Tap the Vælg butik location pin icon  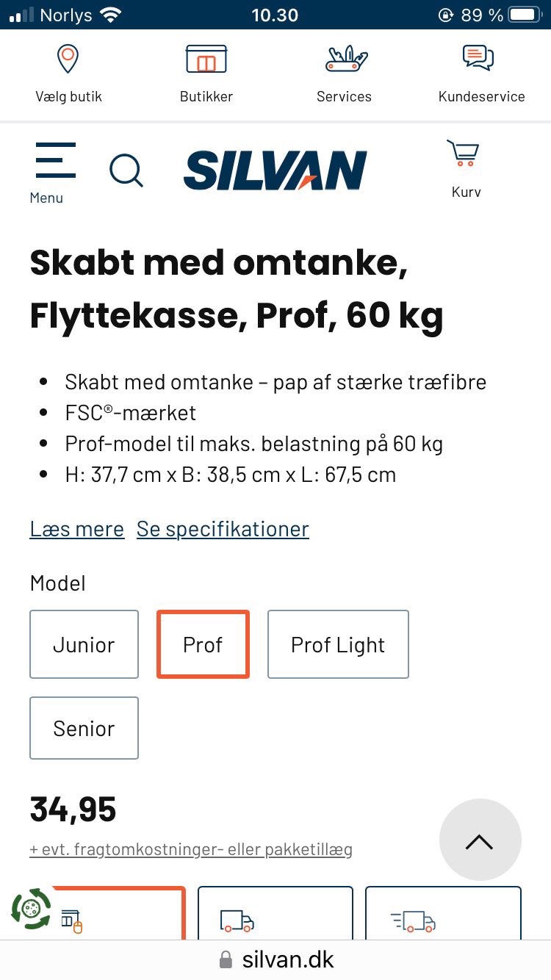point(68,60)
